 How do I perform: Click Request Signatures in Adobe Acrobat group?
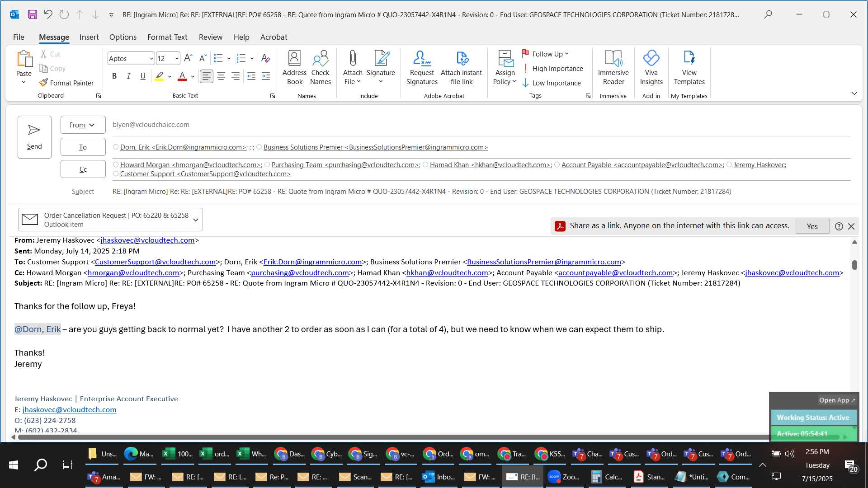(x=422, y=67)
